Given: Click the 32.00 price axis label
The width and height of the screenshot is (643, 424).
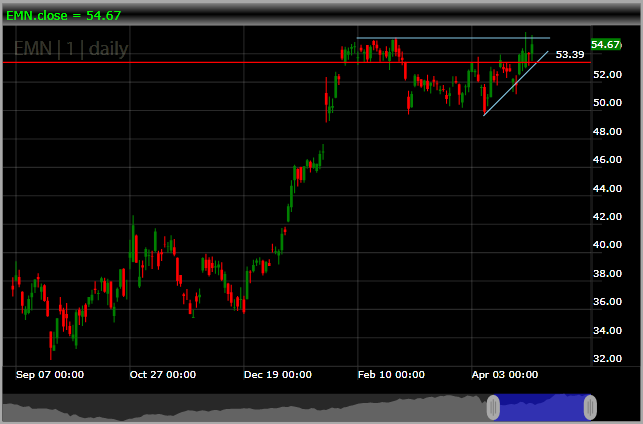Looking at the screenshot, I should pos(607,359).
